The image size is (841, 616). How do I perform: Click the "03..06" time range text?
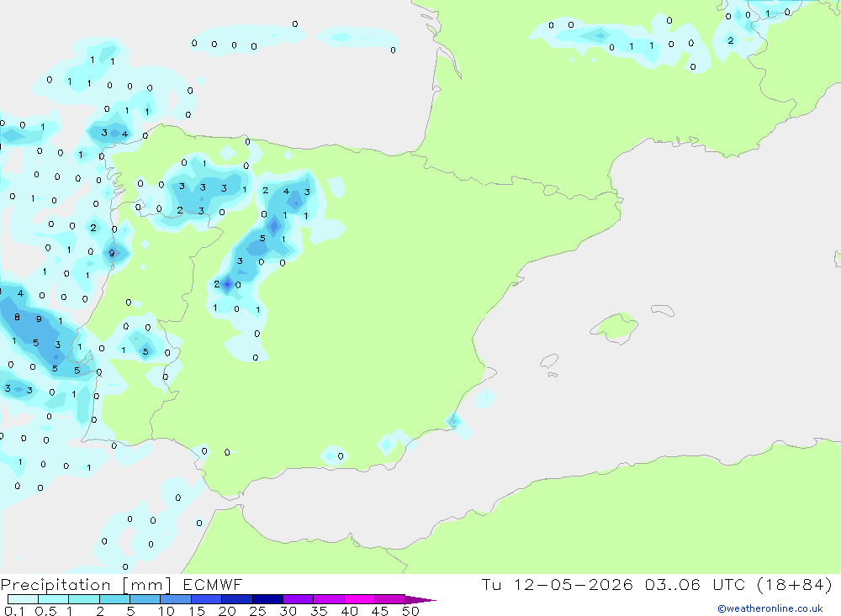coord(673,584)
